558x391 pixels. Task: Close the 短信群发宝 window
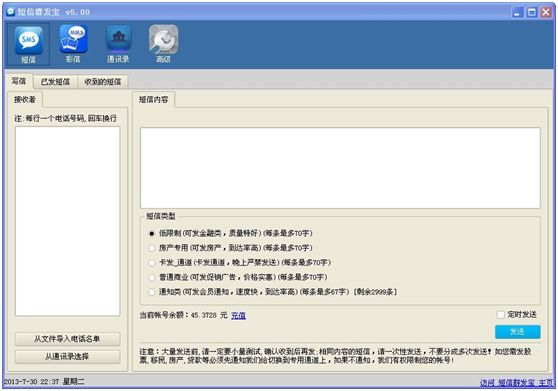point(546,12)
